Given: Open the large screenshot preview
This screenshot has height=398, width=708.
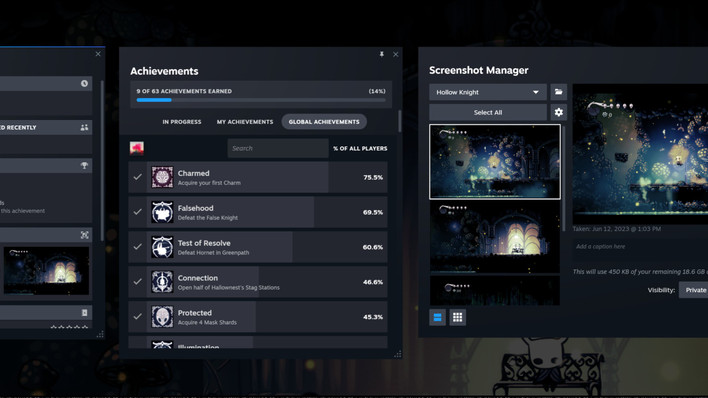Looking at the screenshot, I should [640, 154].
